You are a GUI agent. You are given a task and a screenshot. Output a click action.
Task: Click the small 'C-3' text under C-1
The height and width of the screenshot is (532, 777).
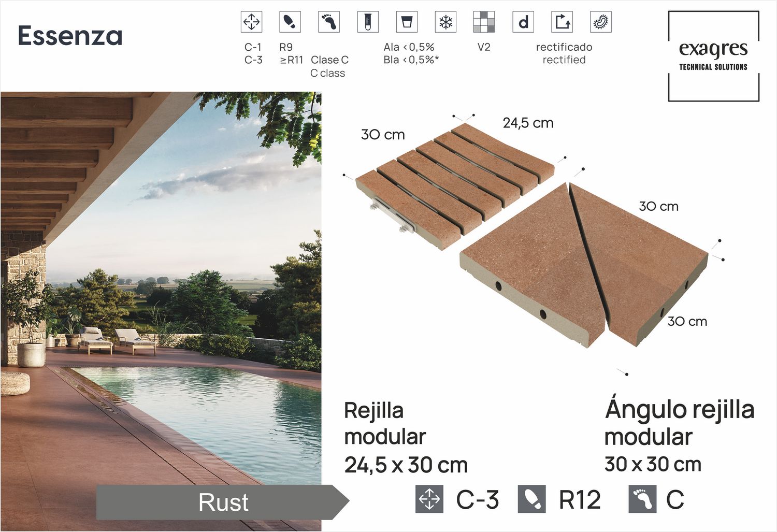click(253, 60)
